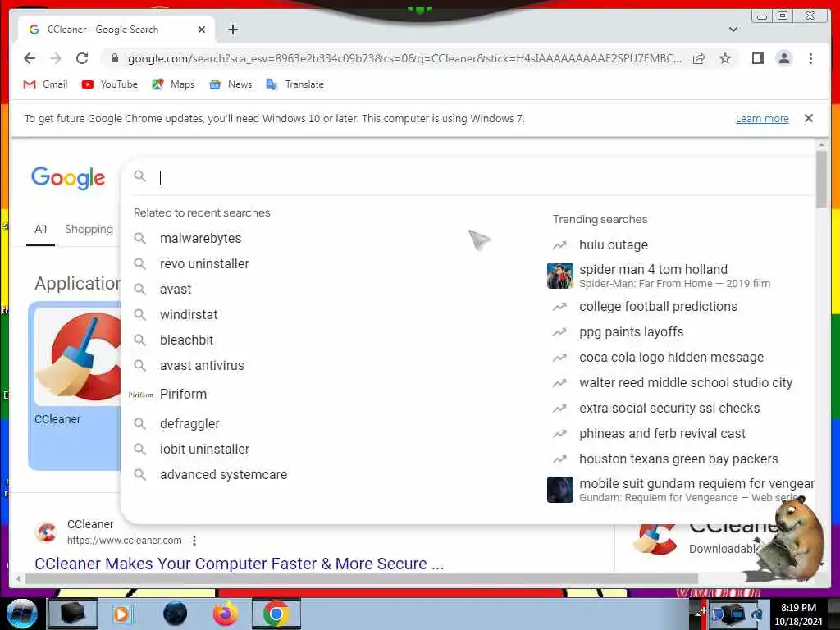The width and height of the screenshot is (840, 630).
Task: Click the vertical page scrollbar
Action: 821,180
